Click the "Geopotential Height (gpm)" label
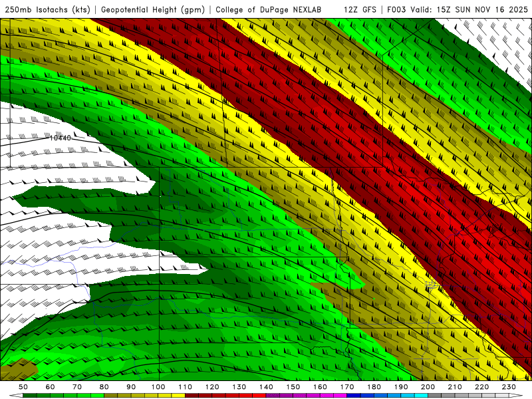The width and height of the screenshot is (532, 399). [153, 9]
